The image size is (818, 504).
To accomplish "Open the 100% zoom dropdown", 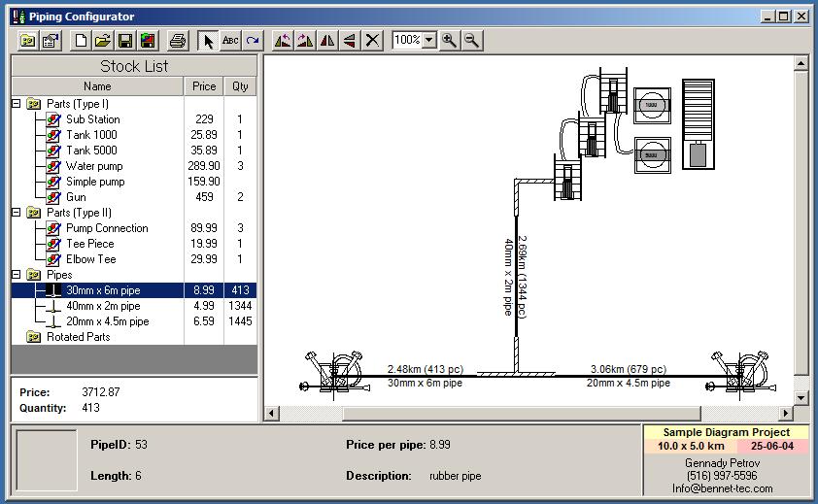I will [x=429, y=40].
